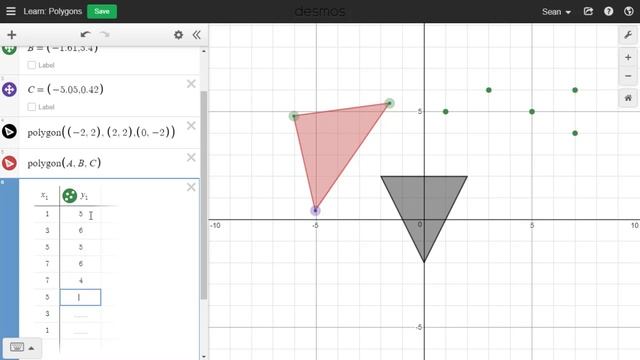Toggle visibility of point C icon
Viewport: 640px width, 360px height.
tap(9, 89)
